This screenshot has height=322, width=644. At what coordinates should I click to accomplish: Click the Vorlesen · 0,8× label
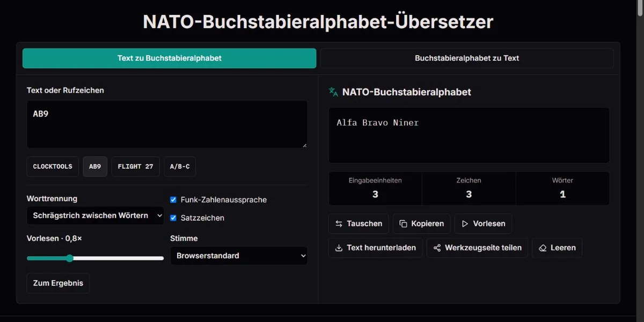pyautogui.click(x=54, y=238)
